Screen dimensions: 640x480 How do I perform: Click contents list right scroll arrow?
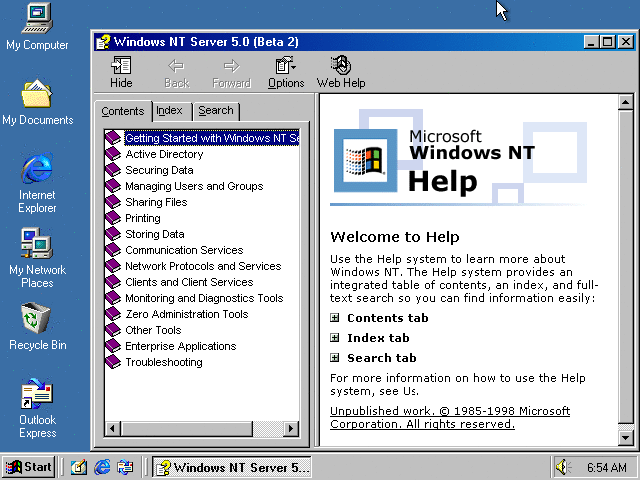pos(291,429)
